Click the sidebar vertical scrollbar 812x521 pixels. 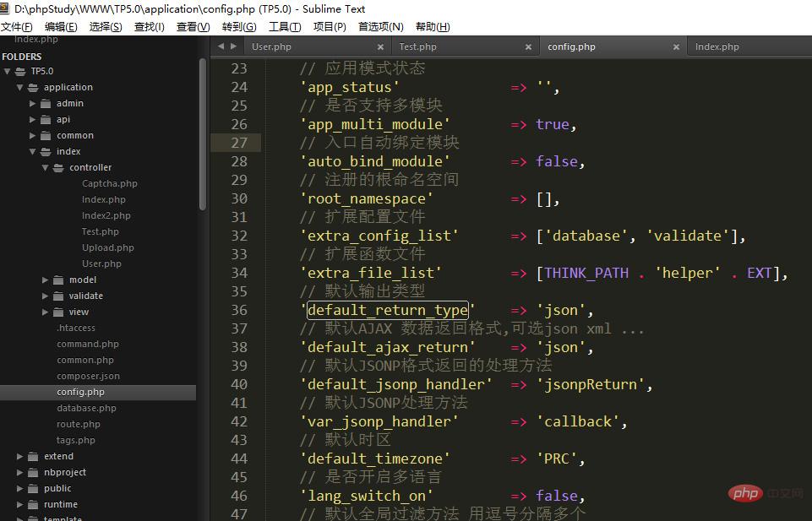tap(203, 134)
